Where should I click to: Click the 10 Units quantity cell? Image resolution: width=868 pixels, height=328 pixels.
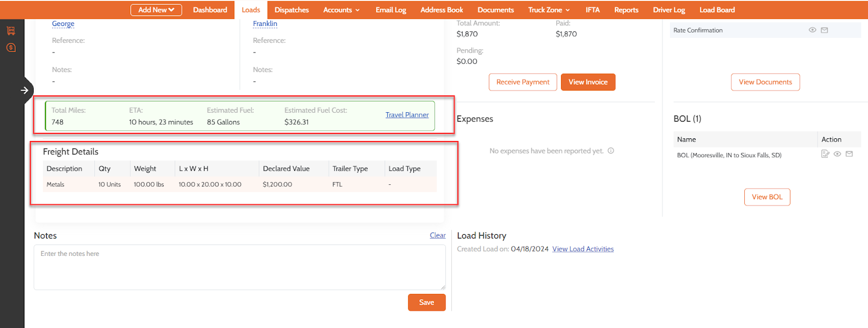point(110,184)
